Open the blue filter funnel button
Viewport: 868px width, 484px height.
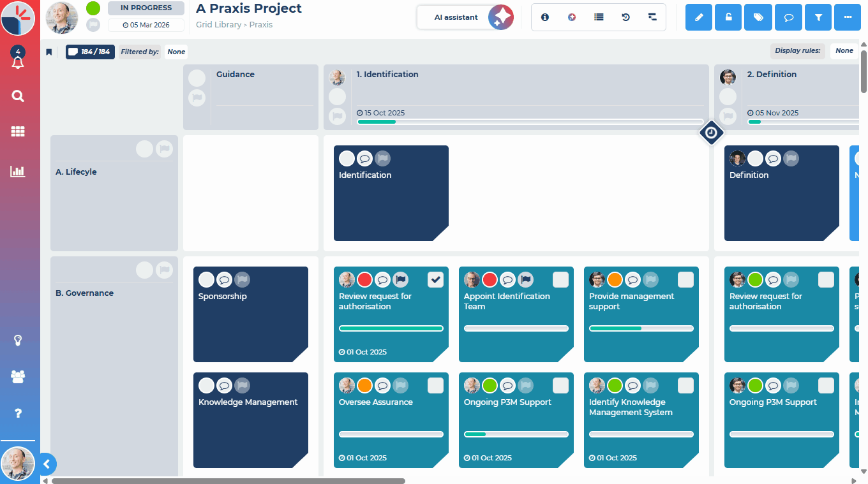point(818,17)
